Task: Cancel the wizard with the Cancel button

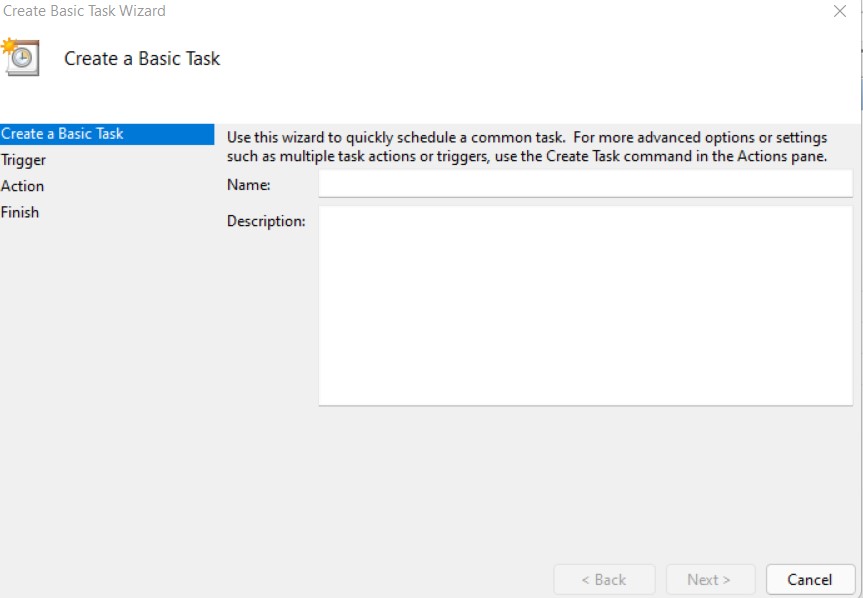Action: click(810, 580)
